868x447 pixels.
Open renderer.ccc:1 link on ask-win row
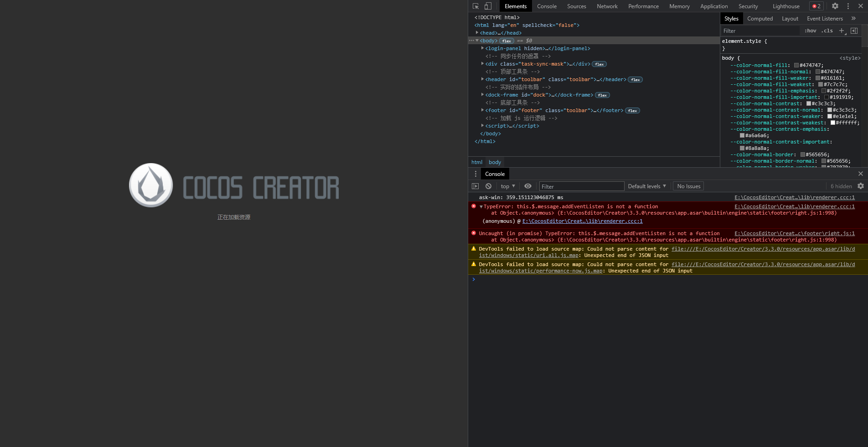pyautogui.click(x=795, y=197)
